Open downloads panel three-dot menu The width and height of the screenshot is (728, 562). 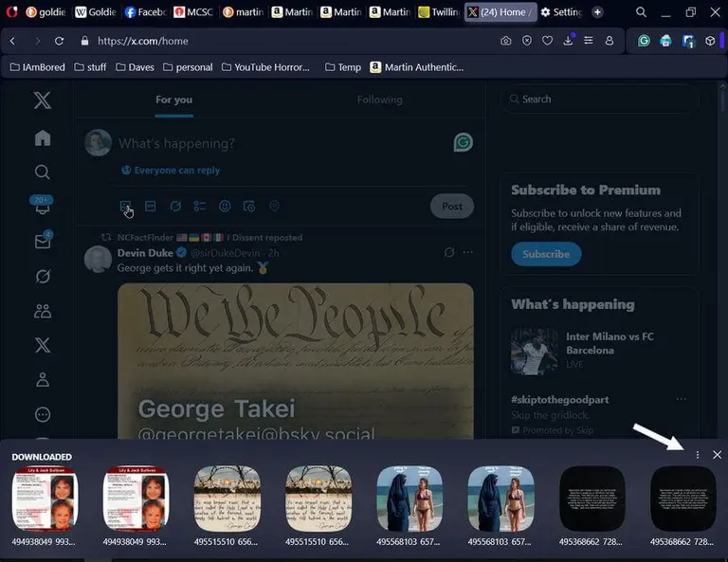point(698,455)
